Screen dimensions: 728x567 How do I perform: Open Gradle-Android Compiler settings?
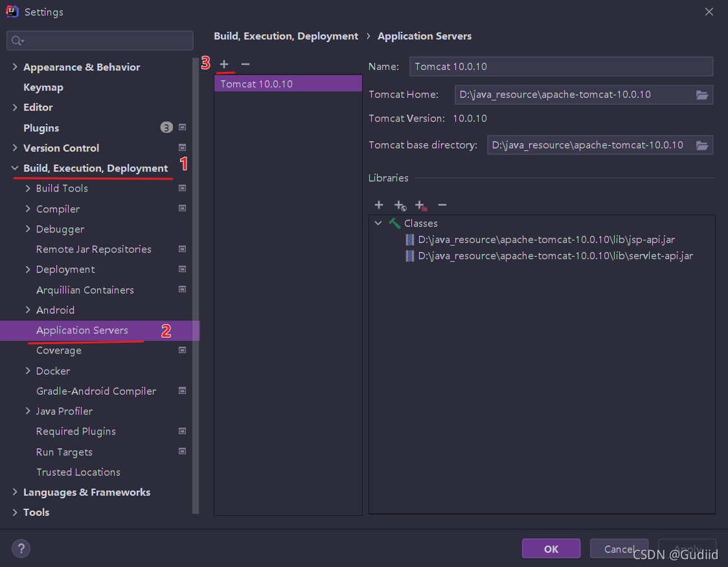96,391
